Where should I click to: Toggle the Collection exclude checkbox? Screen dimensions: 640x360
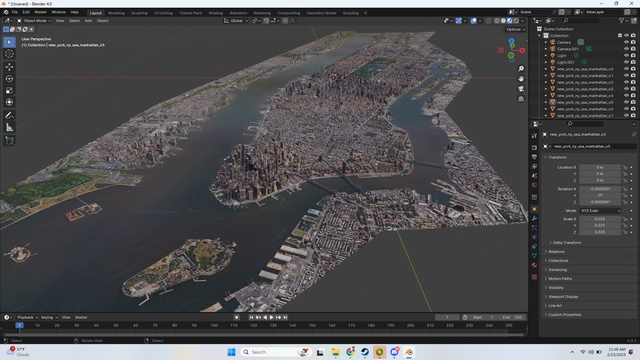[620, 36]
